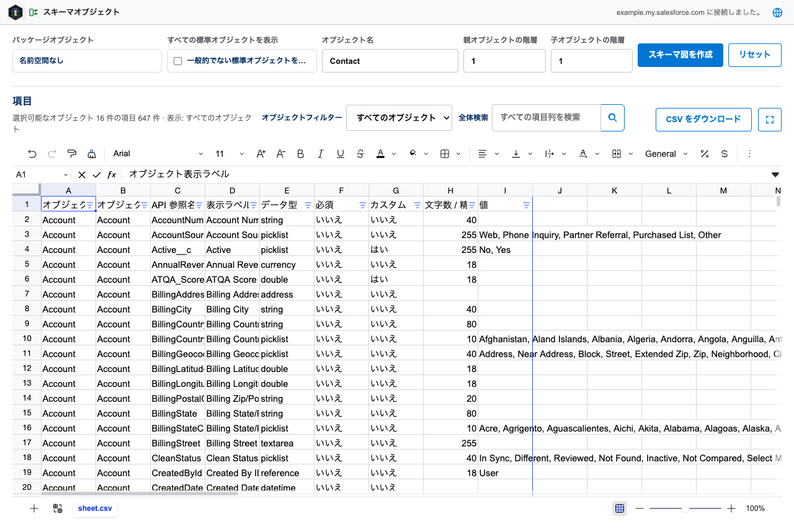
Task: Open the toolbar more options menu
Action: point(749,154)
